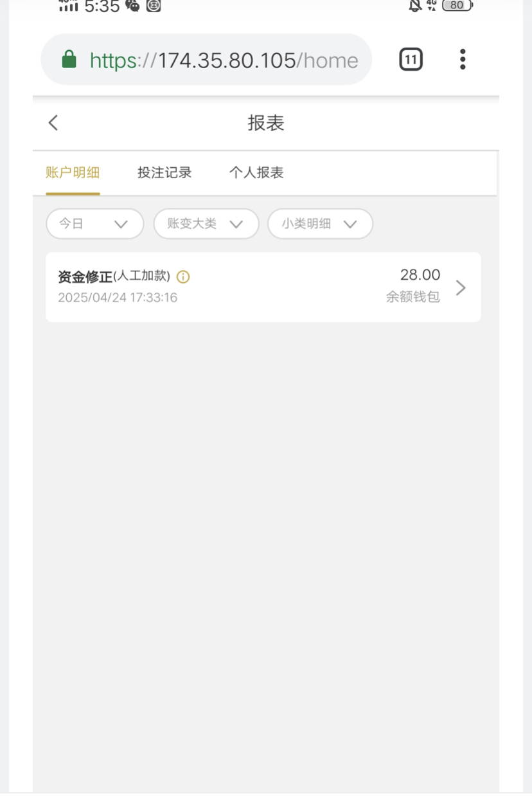Open the 小类明细 subcategory dropdown
Viewport: 532px width, 798px height.
point(320,224)
